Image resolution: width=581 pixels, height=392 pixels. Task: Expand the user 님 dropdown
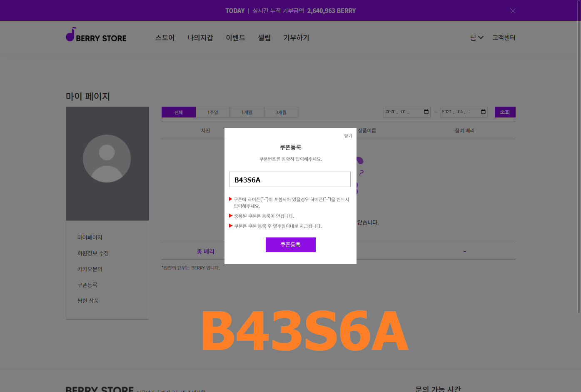(x=477, y=37)
